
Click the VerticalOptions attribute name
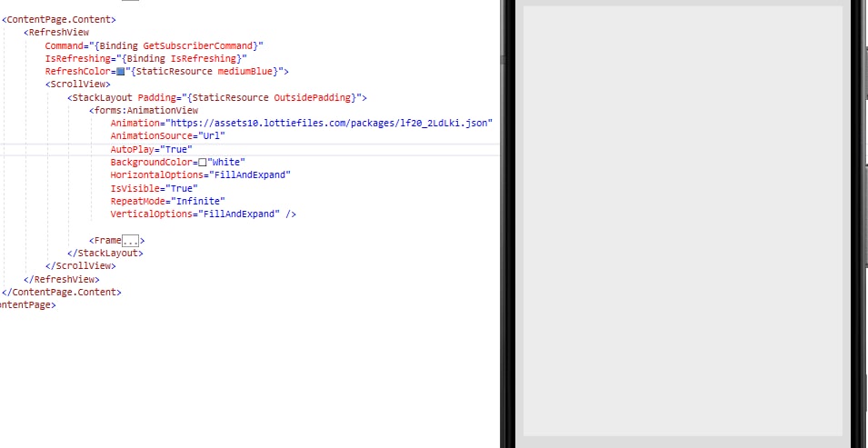coord(152,214)
